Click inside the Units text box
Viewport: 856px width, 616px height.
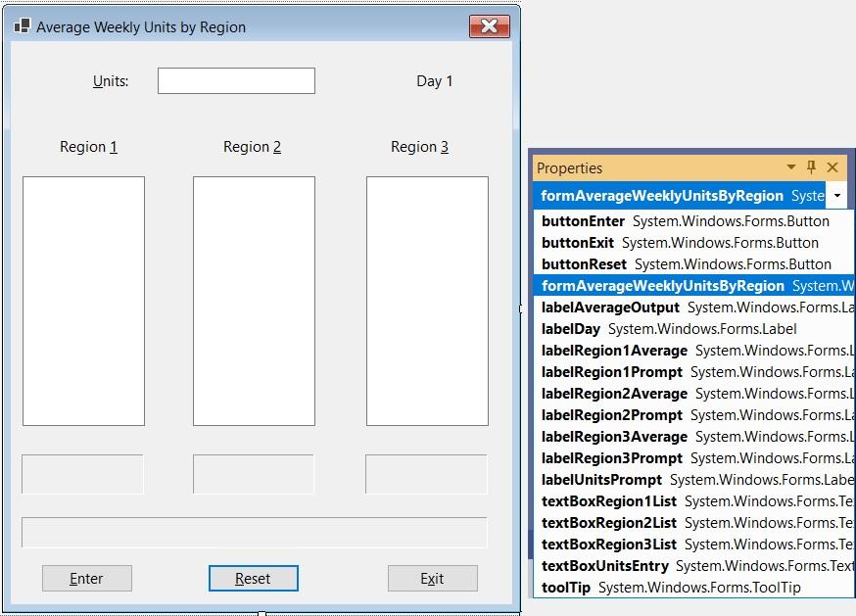pos(235,80)
